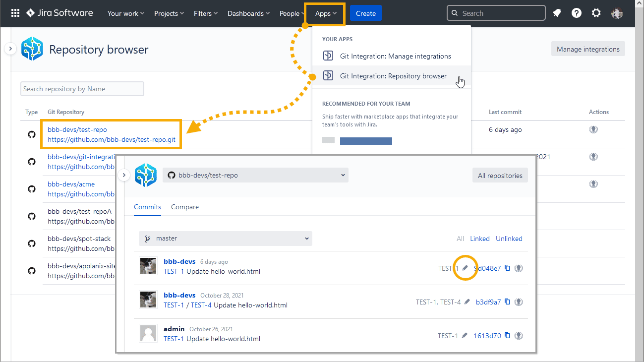The height and width of the screenshot is (362, 644).
Task: Open the notifications bell icon
Action: [x=557, y=13]
